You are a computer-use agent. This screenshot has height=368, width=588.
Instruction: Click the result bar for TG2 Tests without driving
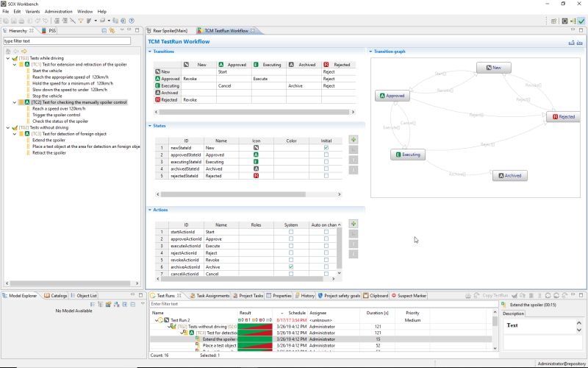point(255,327)
